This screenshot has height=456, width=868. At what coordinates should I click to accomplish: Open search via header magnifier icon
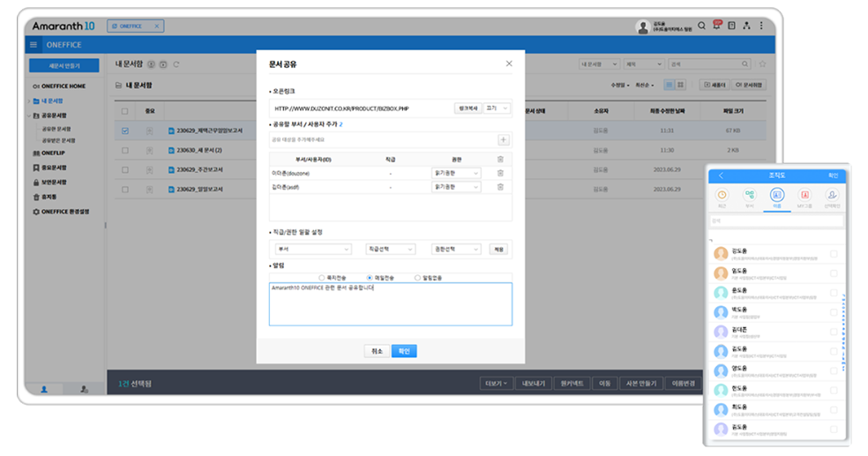[x=701, y=26]
